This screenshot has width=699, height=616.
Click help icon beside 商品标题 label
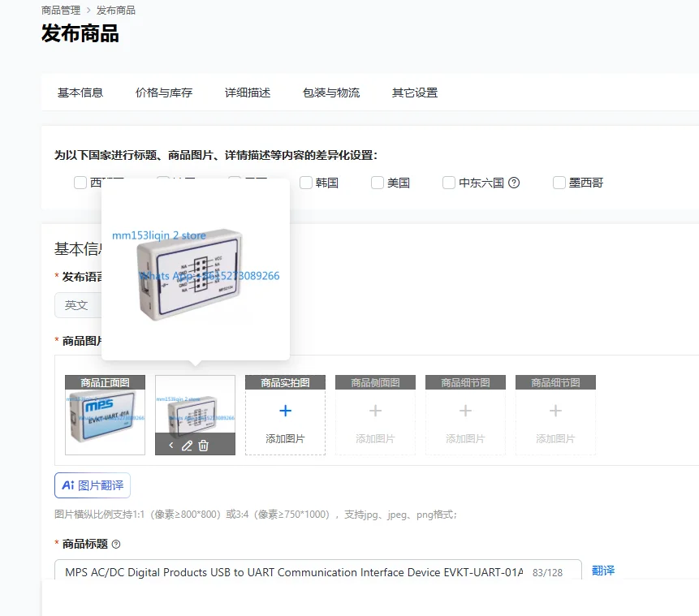[x=116, y=545]
